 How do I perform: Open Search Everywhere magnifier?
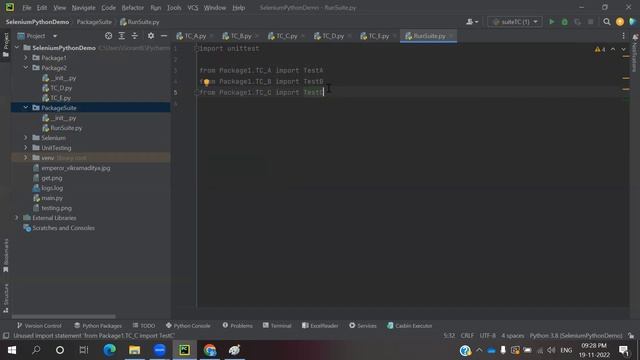click(607, 22)
